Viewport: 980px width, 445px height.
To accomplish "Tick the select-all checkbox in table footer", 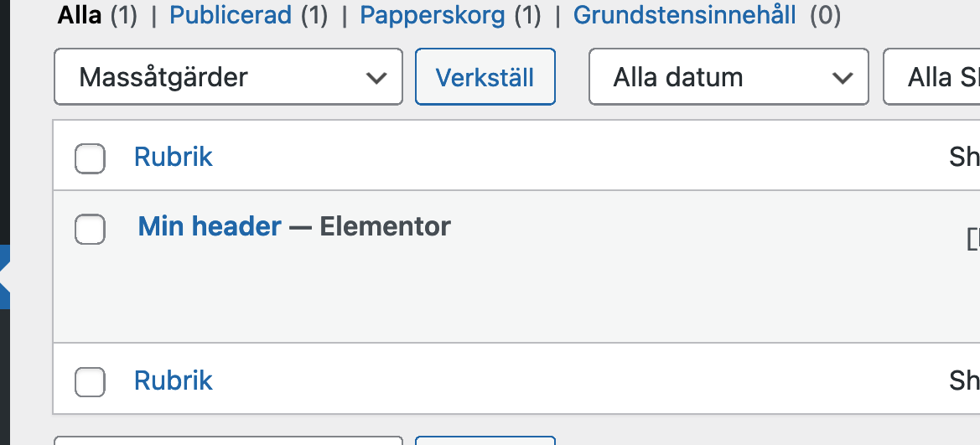I will click(90, 382).
